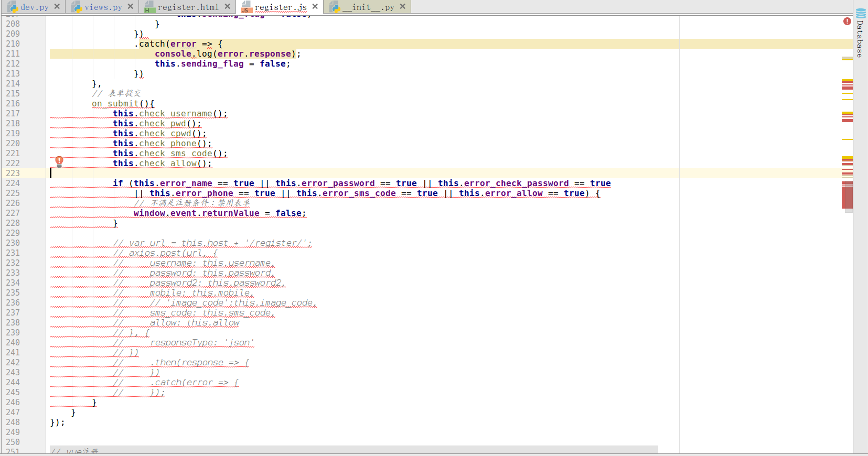The image size is (868, 456).
Task: Click the this.check_username() call
Action: tap(170, 114)
